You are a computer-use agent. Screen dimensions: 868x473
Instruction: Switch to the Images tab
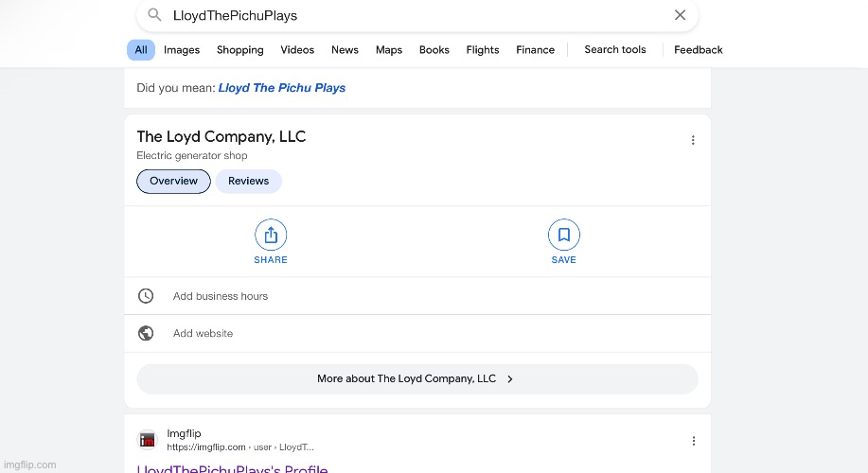pyautogui.click(x=182, y=50)
